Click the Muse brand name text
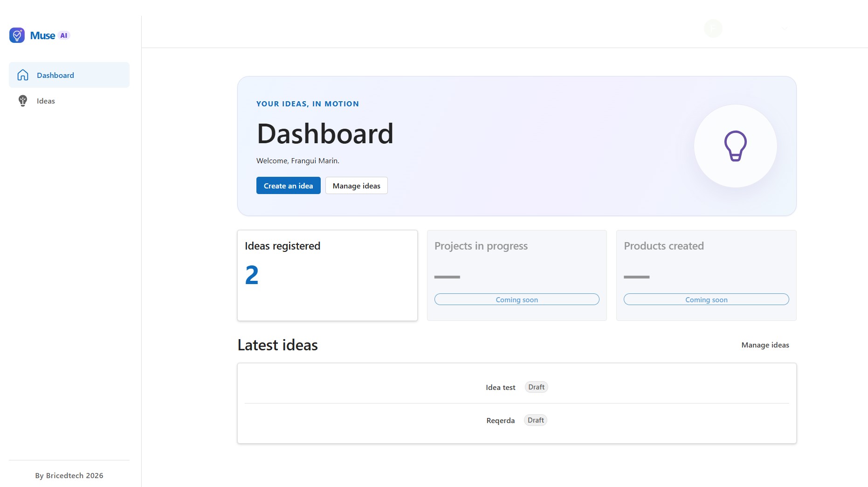Image resolution: width=868 pixels, height=487 pixels. 42,35
